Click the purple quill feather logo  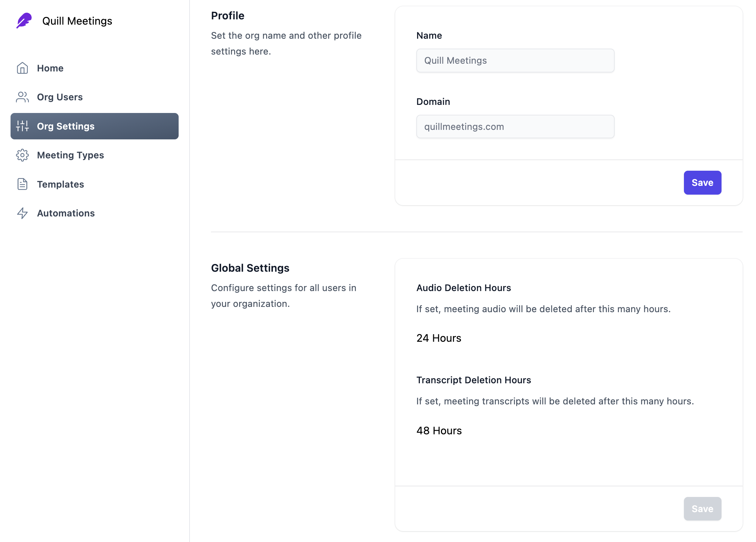click(x=24, y=20)
